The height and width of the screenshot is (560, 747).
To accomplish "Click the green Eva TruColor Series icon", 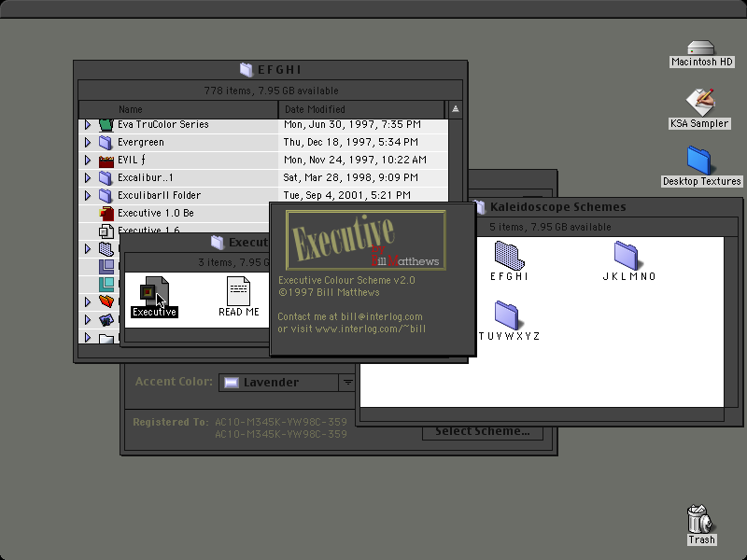I will 106,125.
